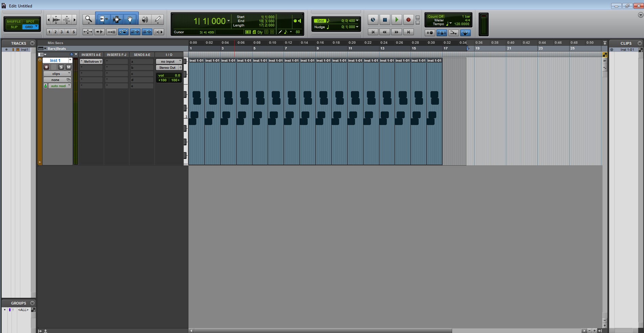Click the vol 0.0 volume field
644x333 pixels.
click(x=169, y=75)
